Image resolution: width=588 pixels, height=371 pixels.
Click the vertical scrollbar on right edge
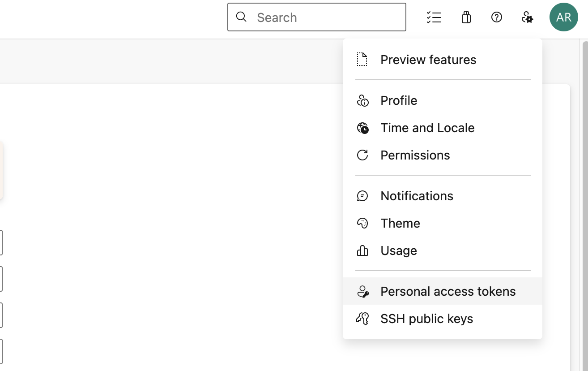coord(584,202)
